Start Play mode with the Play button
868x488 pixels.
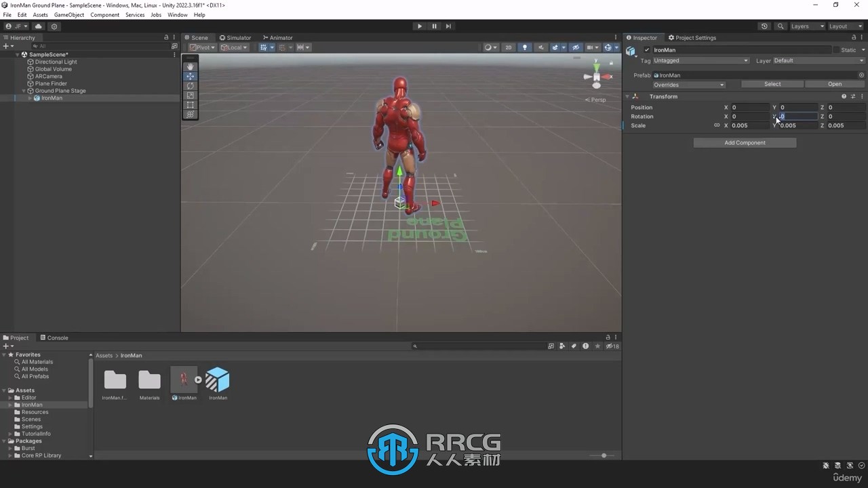[x=420, y=26]
